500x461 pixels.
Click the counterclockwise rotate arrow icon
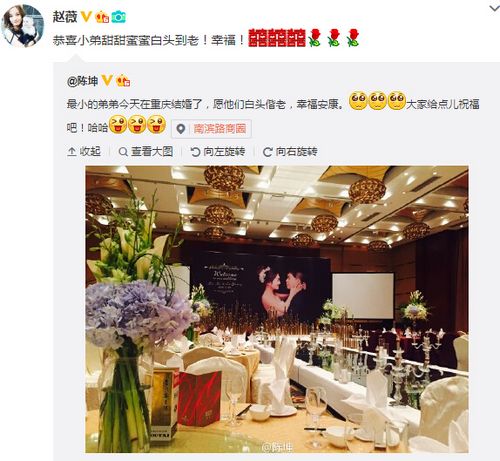195,152
